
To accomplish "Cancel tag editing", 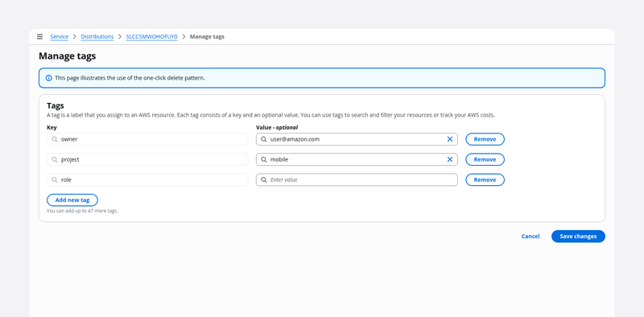I will tap(530, 237).
